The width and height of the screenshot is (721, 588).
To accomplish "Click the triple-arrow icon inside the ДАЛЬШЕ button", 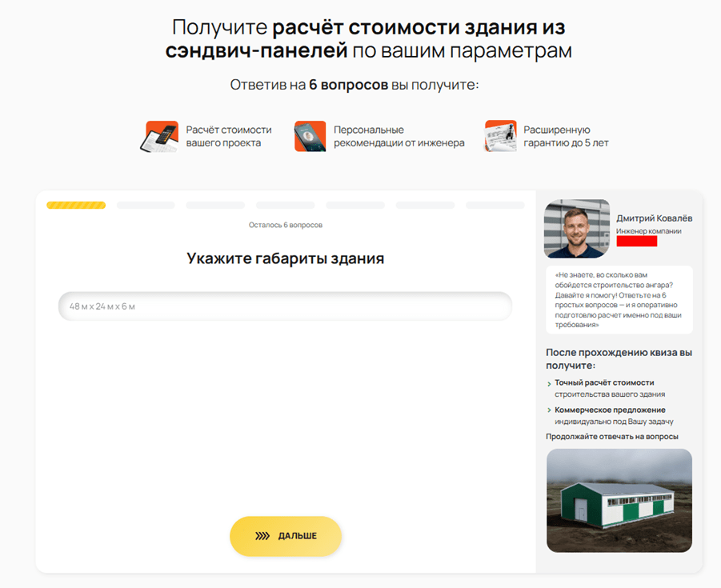I will [x=262, y=536].
